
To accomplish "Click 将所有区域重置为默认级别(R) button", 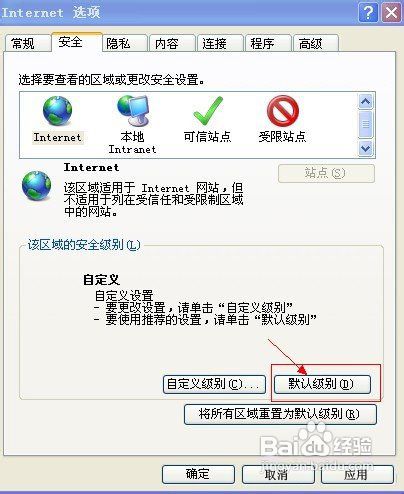I will pos(280,414).
